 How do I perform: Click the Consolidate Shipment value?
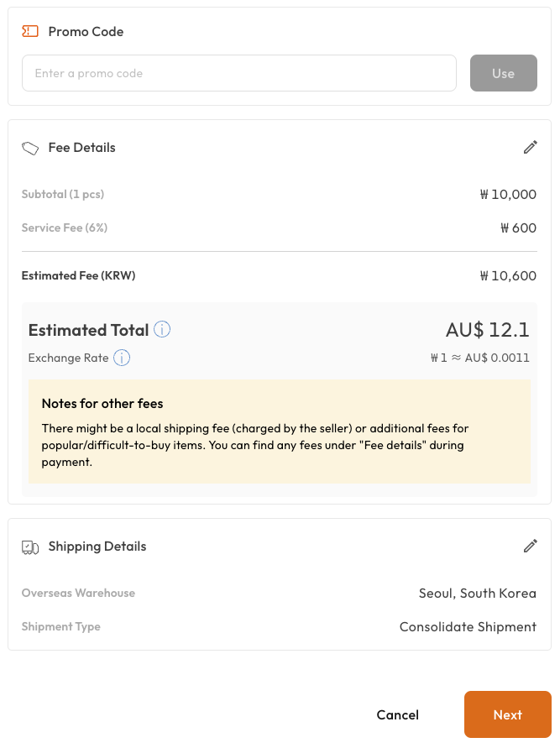(x=468, y=627)
